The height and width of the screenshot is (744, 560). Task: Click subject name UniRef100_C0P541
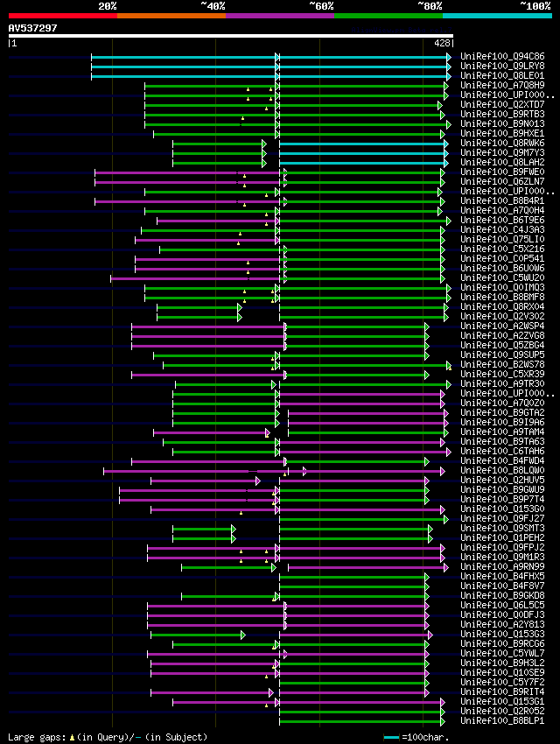[x=502, y=258]
